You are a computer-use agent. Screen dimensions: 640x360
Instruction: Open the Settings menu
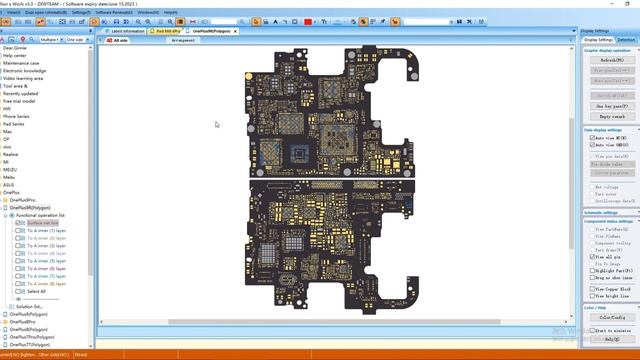81,12
